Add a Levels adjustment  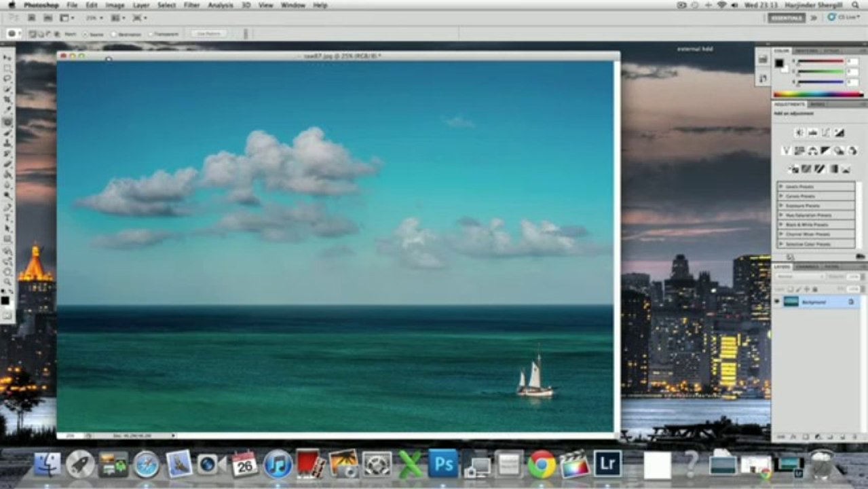[x=813, y=132]
